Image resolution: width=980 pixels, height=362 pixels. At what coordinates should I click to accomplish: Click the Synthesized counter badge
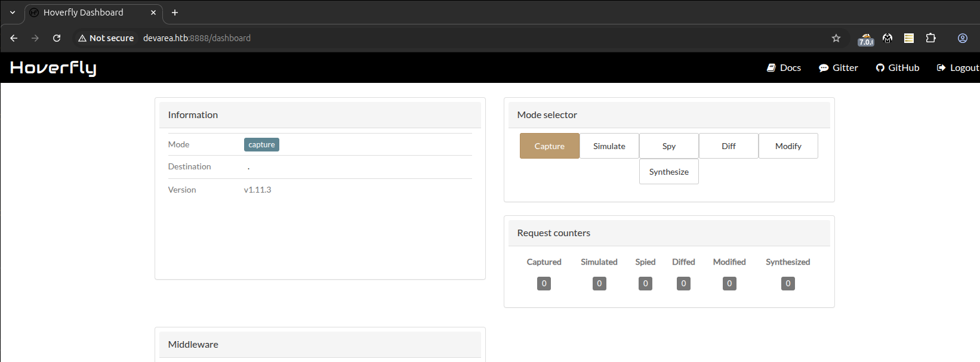pyautogui.click(x=788, y=284)
